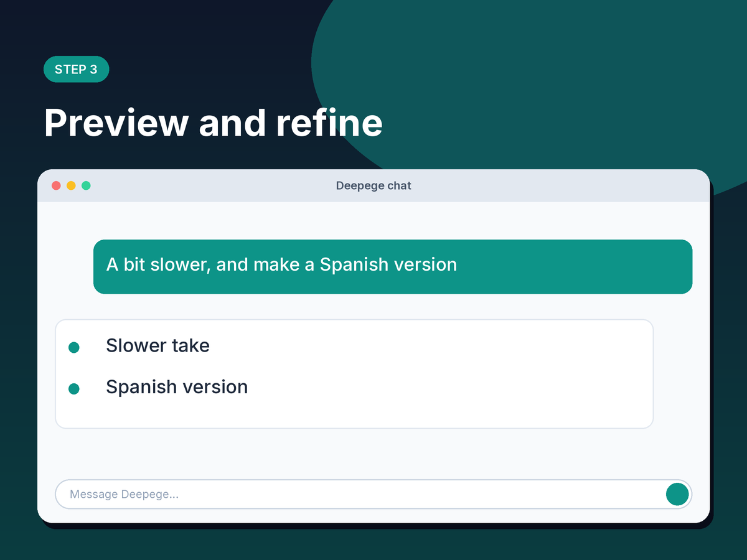Click the user message about a Spanish version
This screenshot has height=560, width=747.
[393, 266]
